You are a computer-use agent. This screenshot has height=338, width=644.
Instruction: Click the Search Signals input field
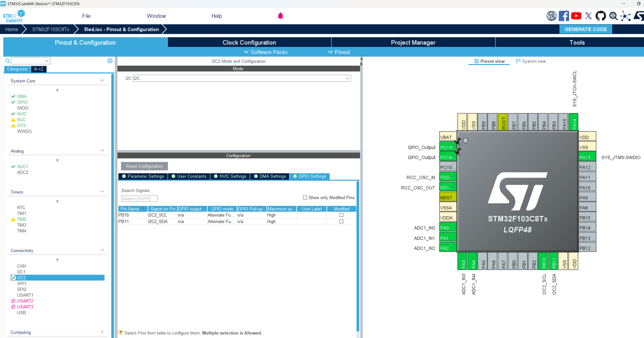click(139, 198)
